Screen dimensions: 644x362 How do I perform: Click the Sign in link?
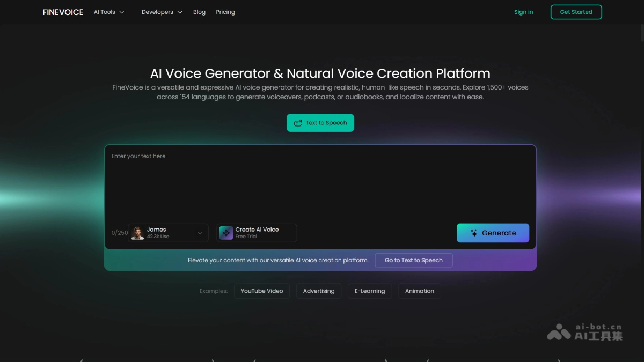tap(523, 12)
